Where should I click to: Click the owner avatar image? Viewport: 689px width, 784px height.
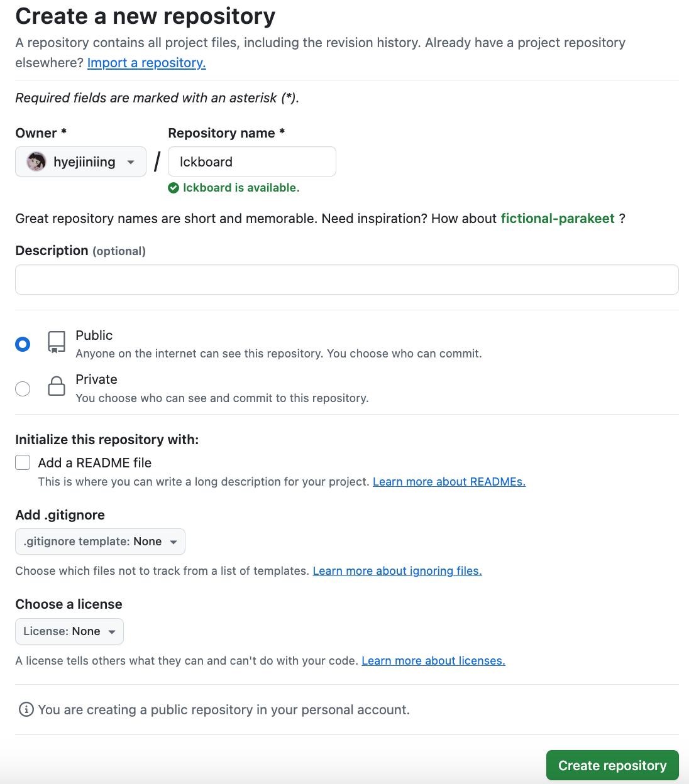click(36, 162)
